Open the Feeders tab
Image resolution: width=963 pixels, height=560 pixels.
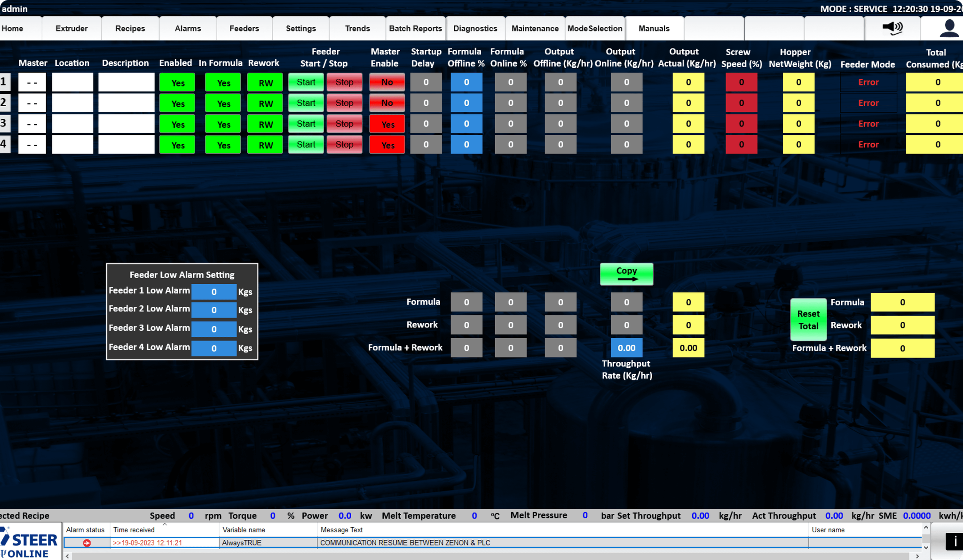[244, 29]
